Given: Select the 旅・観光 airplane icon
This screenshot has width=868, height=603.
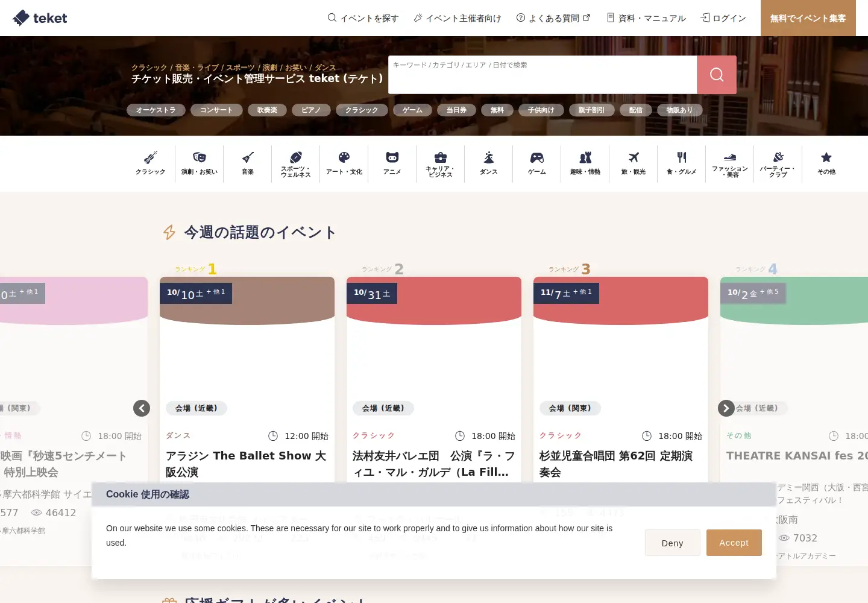Looking at the screenshot, I should (634, 163).
